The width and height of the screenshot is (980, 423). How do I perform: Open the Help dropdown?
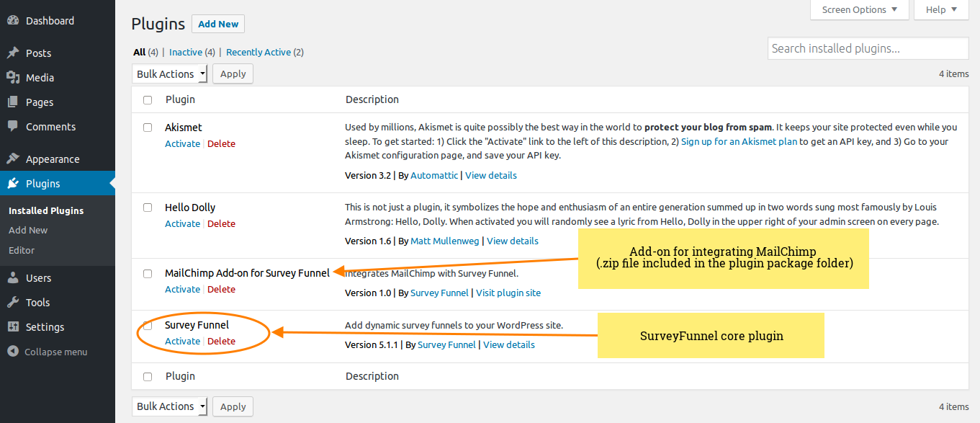[941, 9]
